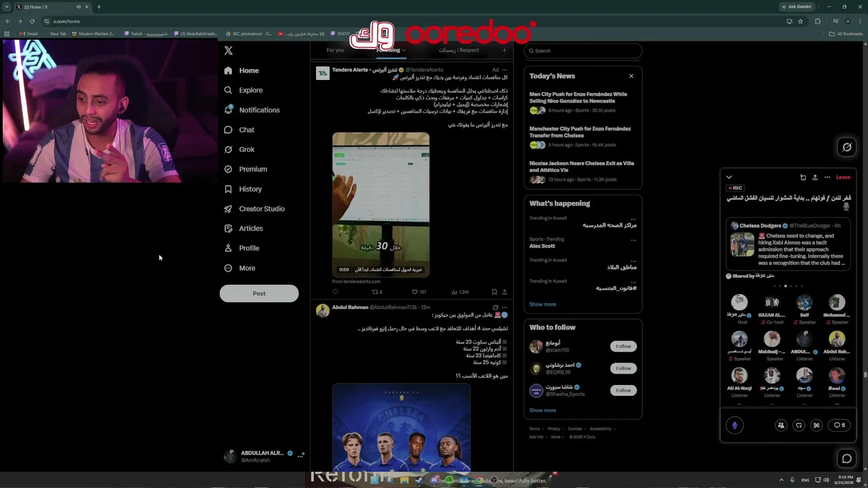Follow the @Shasha_Sports account
This screenshot has height=488, width=868.
click(x=623, y=390)
